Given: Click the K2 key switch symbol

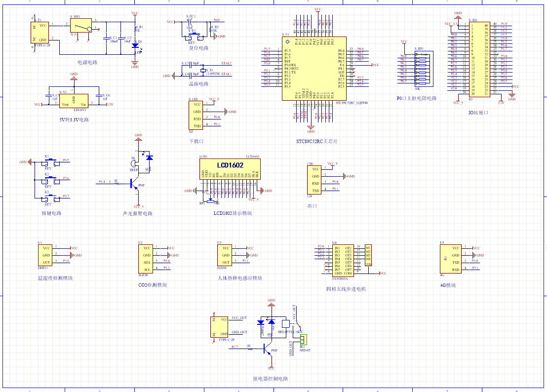Looking at the screenshot, I should point(50,180).
